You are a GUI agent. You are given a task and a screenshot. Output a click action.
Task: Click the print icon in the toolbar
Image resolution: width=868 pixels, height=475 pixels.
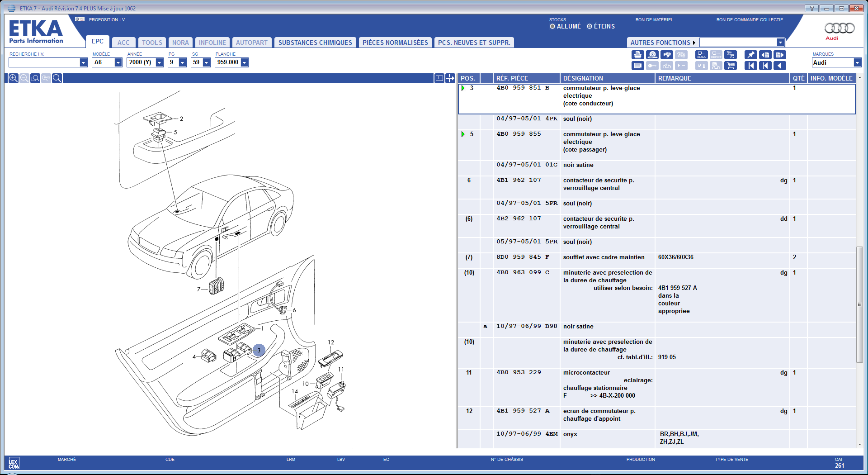click(637, 55)
